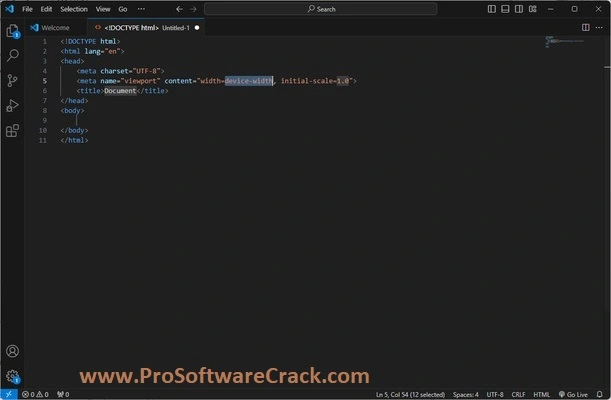Open the Source Control view
The width and height of the screenshot is (611, 400).
coord(12,81)
